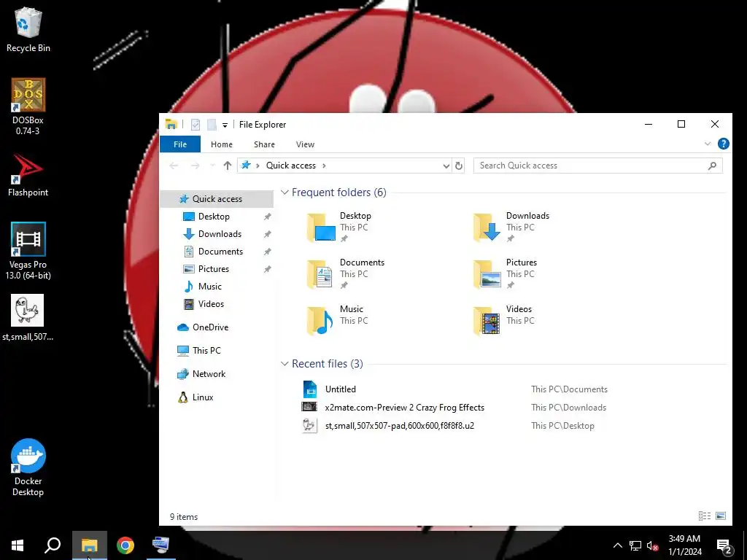Open the clock showing 3:49 AM

coord(684,545)
